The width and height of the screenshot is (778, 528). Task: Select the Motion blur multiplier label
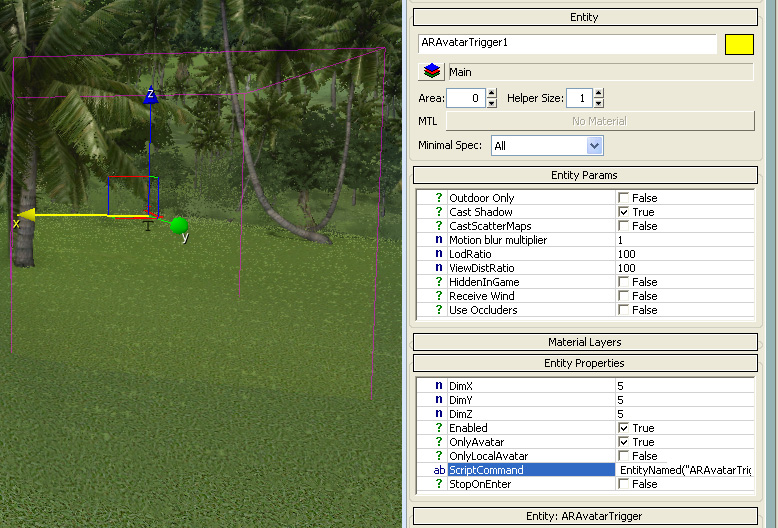click(x=498, y=240)
